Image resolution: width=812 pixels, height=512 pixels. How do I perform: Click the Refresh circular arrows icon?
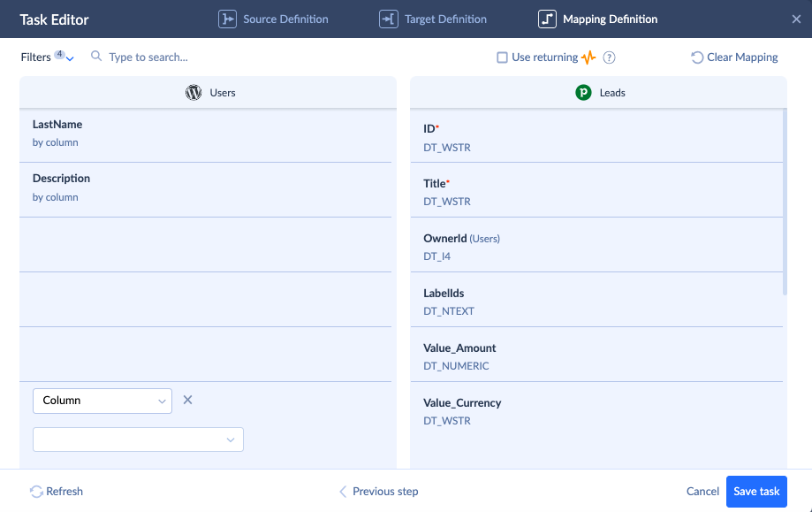point(36,492)
